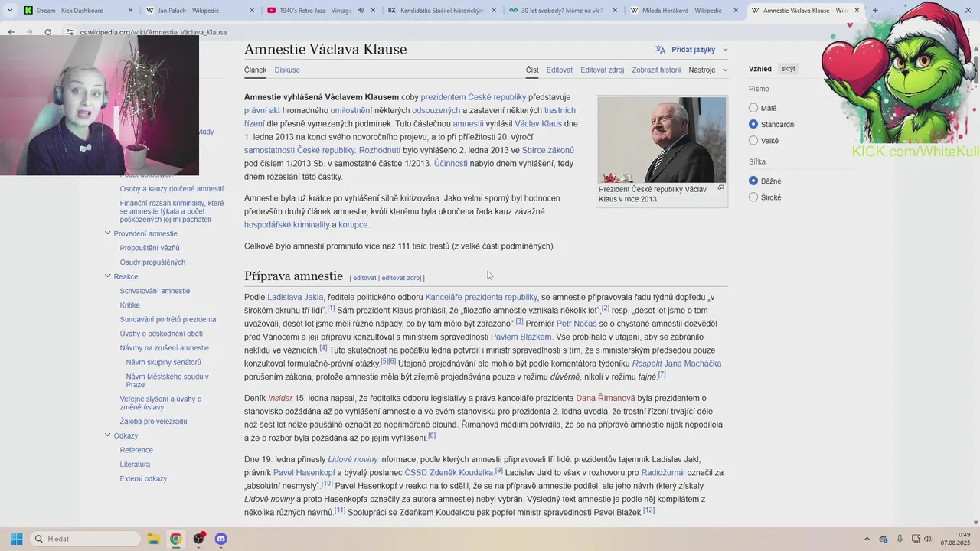Reload the page with the refresh icon
980x551 pixels.
[x=47, y=32]
